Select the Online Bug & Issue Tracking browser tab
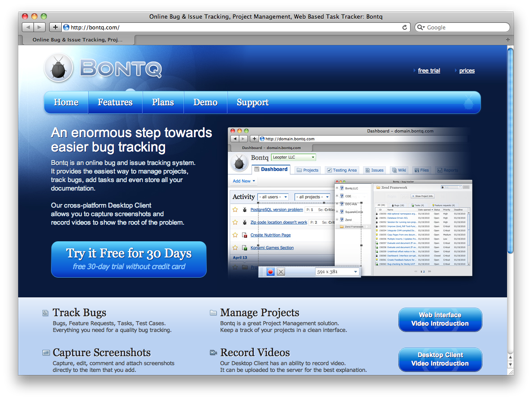The width and height of the screenshot is (532, 400). pos(78,40)
